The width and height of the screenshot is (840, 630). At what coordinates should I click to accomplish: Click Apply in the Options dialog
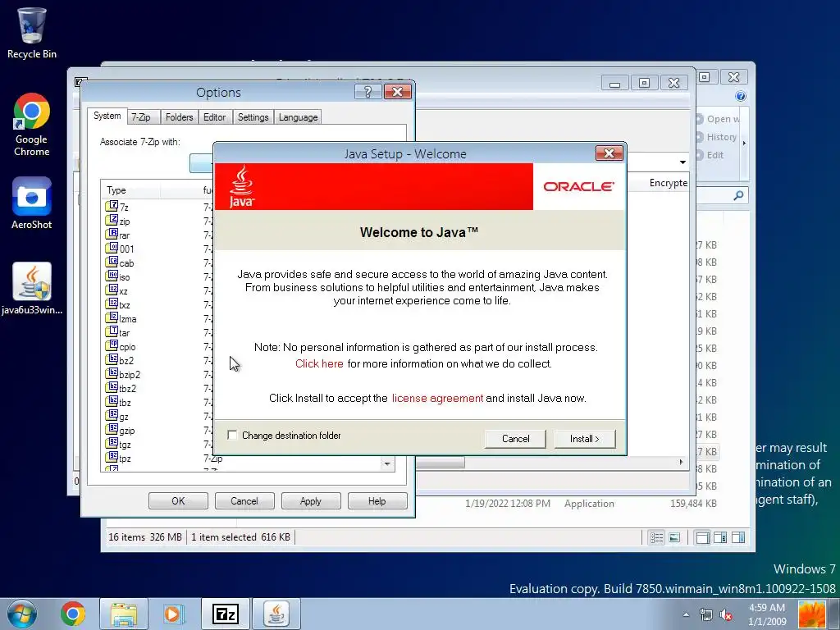click(311, 501)
